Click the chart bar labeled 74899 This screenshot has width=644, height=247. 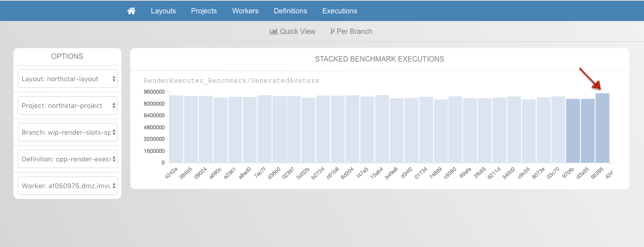point(440,131)
